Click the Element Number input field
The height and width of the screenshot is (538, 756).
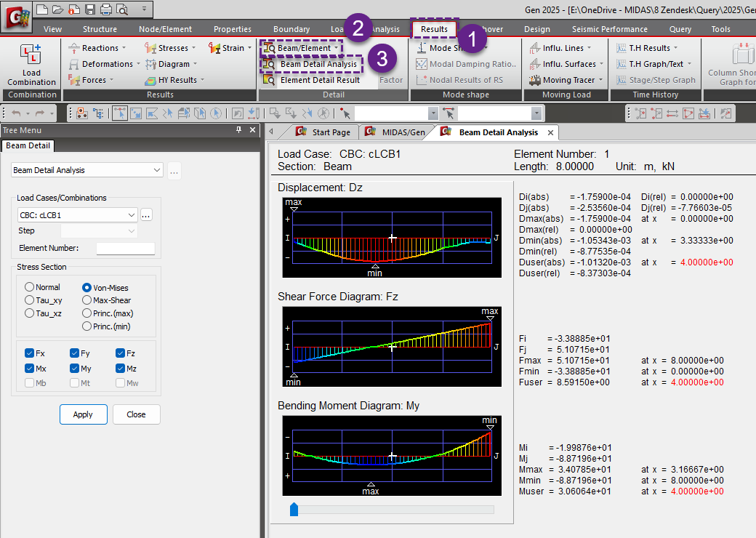coord(125,248)
